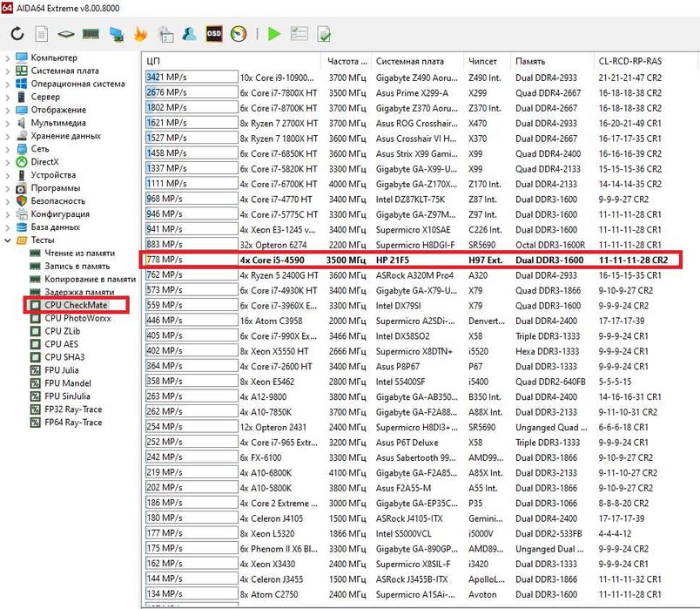Expand the Компьютер tree node arrow
Image resolution: width=700 pixels, height=609 pixels.
pyautogui.click(x=7, y=58)
